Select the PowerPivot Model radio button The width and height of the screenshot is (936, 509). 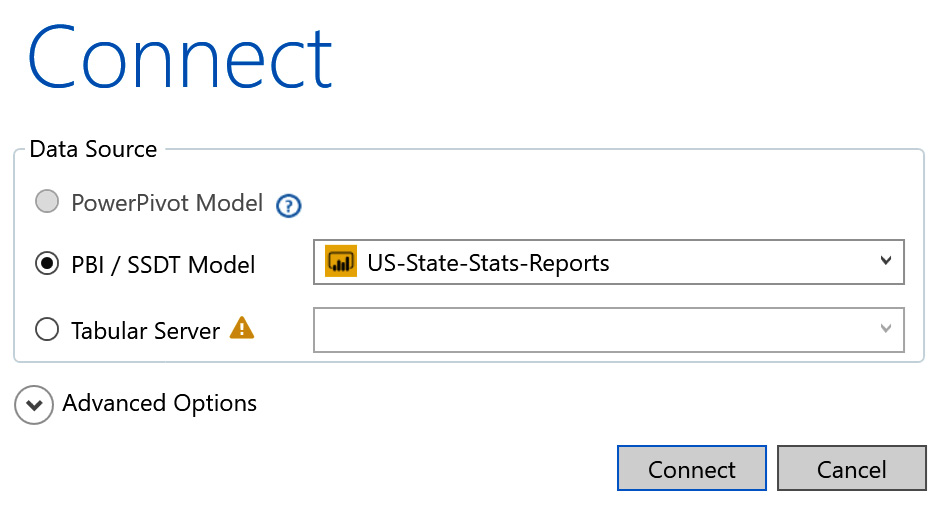pos(47,202)
